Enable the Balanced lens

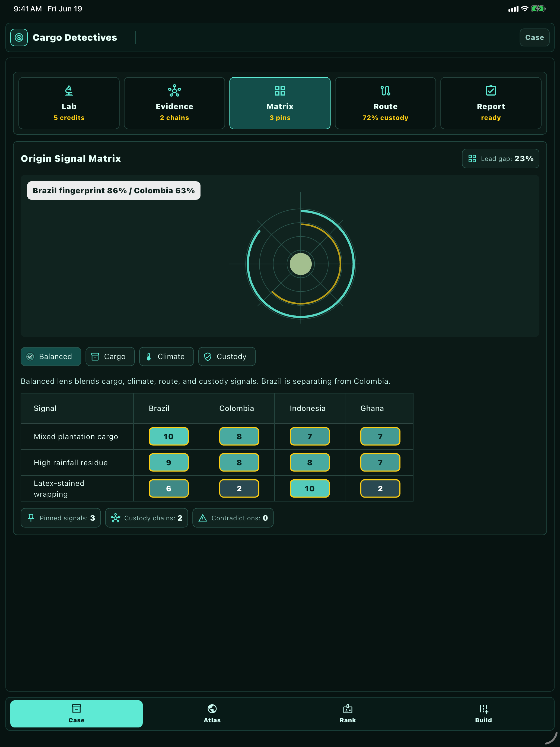(51, 356)
